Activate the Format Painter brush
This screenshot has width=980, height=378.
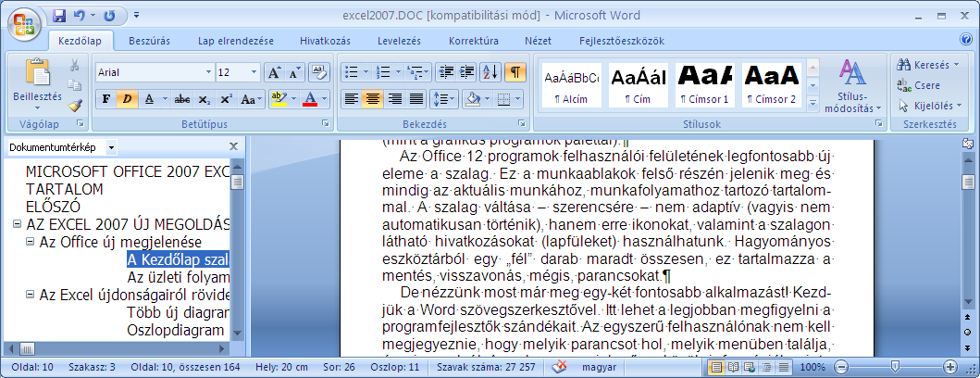(x=74, y=104)
